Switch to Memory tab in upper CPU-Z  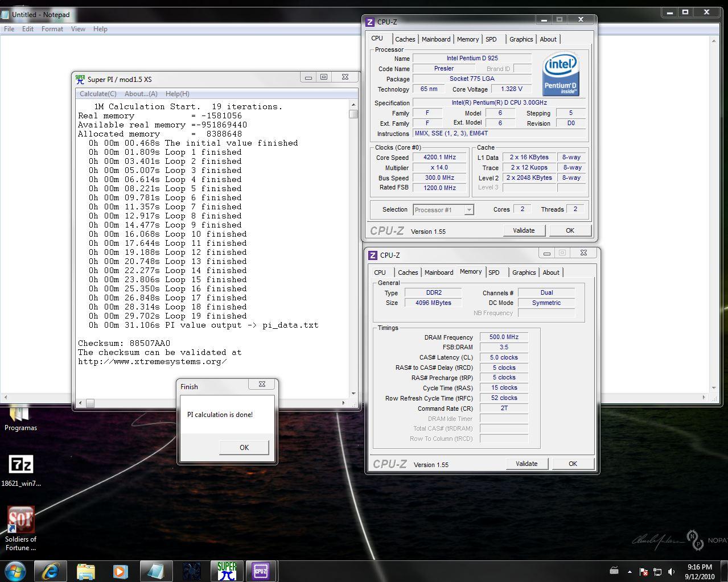pos(468,39)
